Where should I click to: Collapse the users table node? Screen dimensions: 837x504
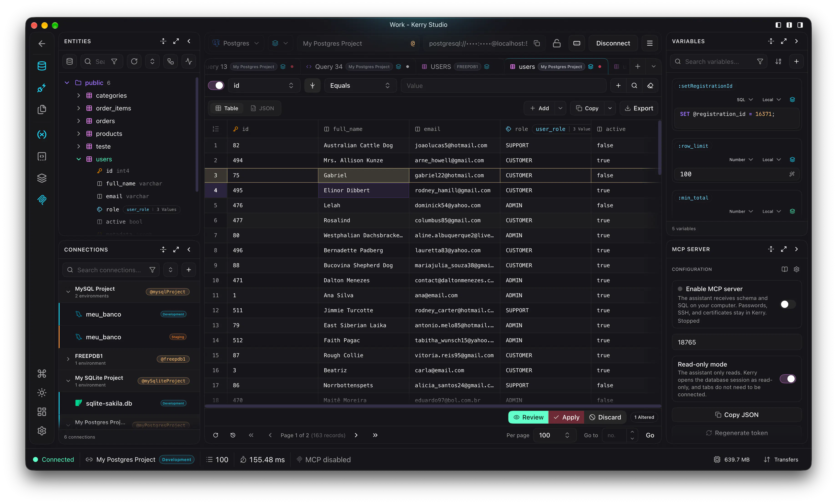click(78, 159)
